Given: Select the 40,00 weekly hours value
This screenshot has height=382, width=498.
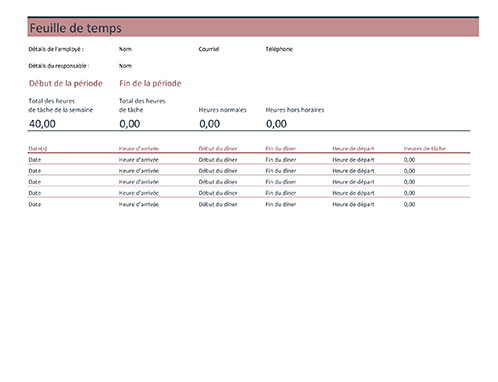Looking at the screenshot, I should tap(42, 124).
